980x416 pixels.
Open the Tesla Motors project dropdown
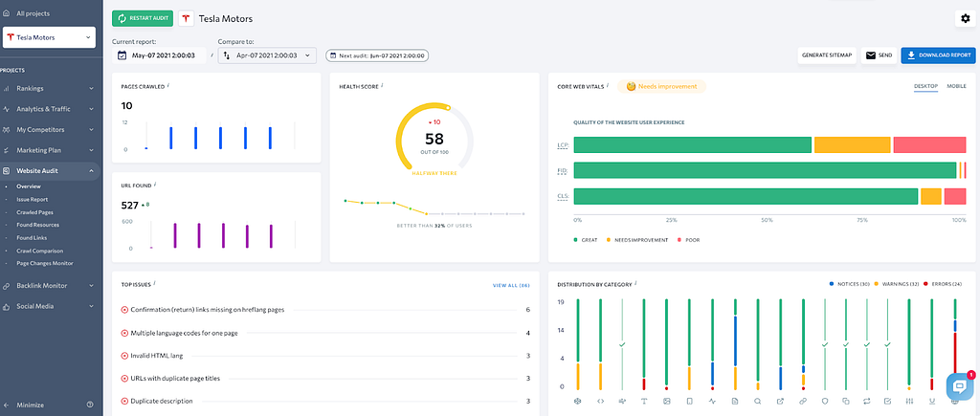(51, 37)
